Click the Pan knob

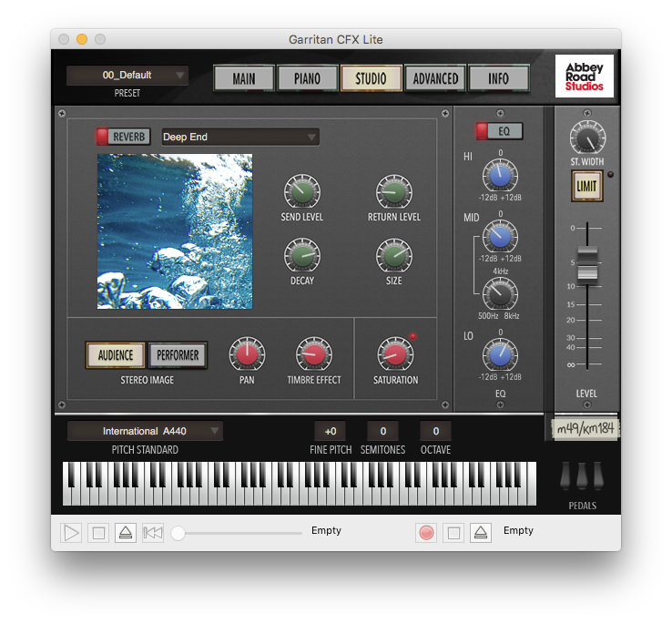click(x=247, y=354)
